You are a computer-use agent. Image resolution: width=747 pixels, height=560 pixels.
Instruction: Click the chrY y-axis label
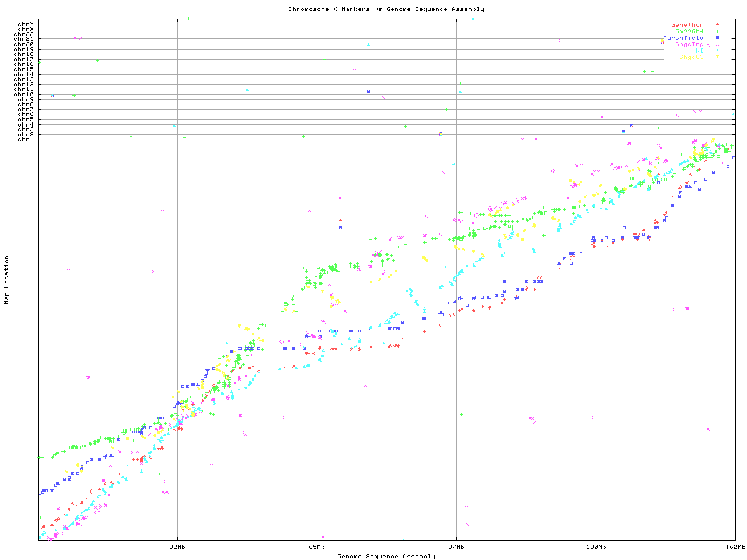26,24
